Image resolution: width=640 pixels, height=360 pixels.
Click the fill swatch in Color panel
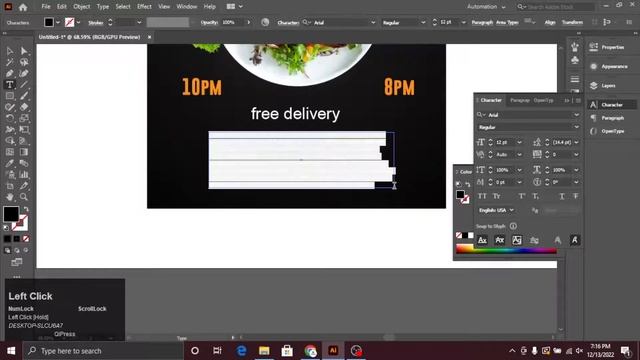pos(460,194)
